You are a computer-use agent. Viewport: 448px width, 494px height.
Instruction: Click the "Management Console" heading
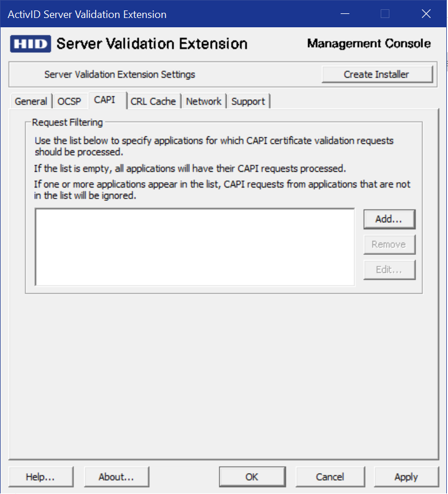click(369, 44)
